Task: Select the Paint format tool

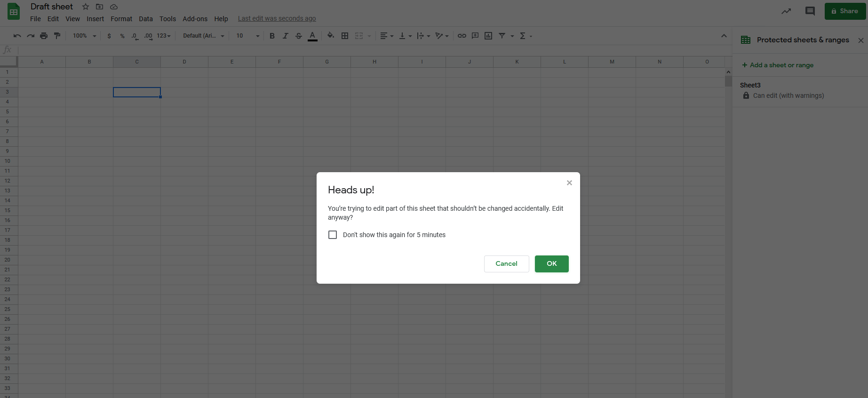Action: tap(57, 36)
